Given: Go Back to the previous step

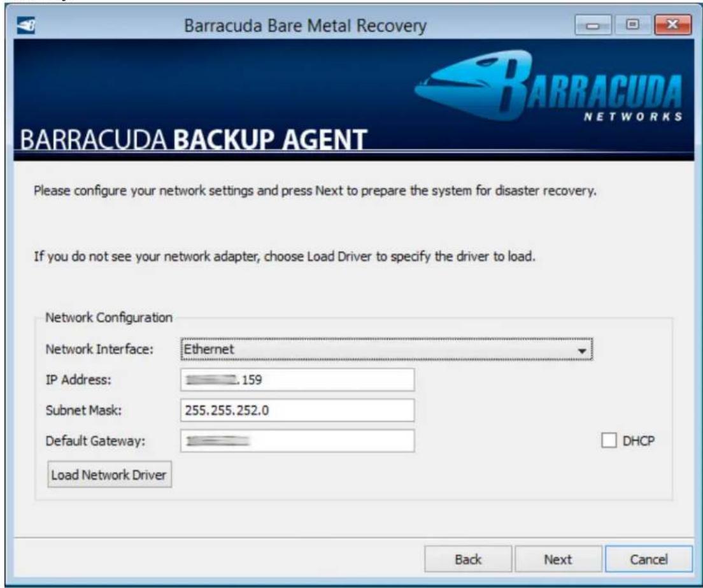Looking at the screenshot, I should (468, 559).
